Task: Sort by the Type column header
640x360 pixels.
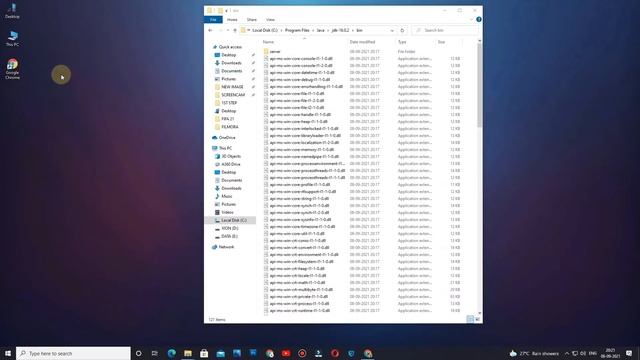Action: 402,42
